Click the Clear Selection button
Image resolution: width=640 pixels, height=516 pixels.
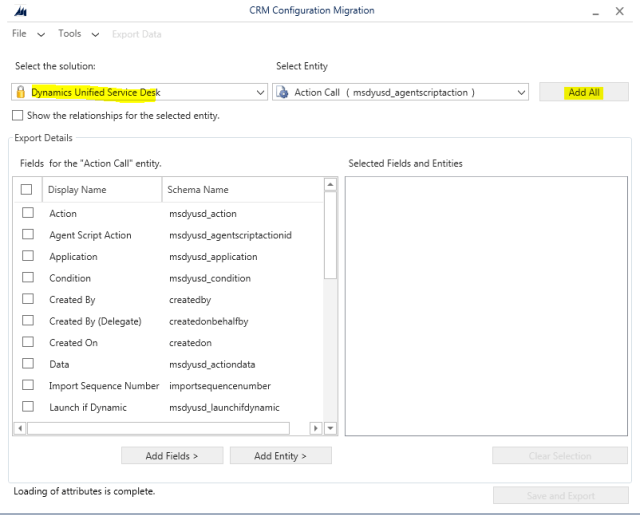(560, 456)
